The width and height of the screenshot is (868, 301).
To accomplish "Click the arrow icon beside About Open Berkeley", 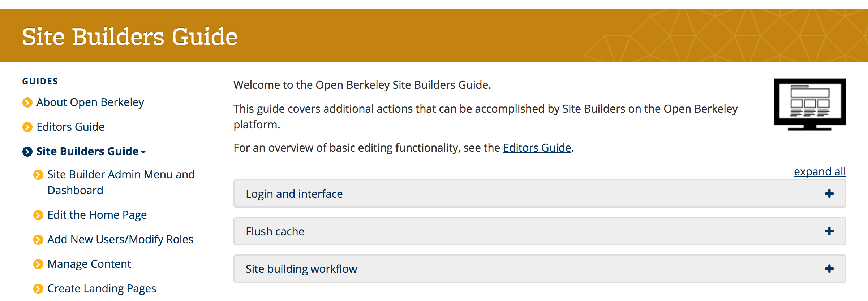I will [x=27, y=102].
